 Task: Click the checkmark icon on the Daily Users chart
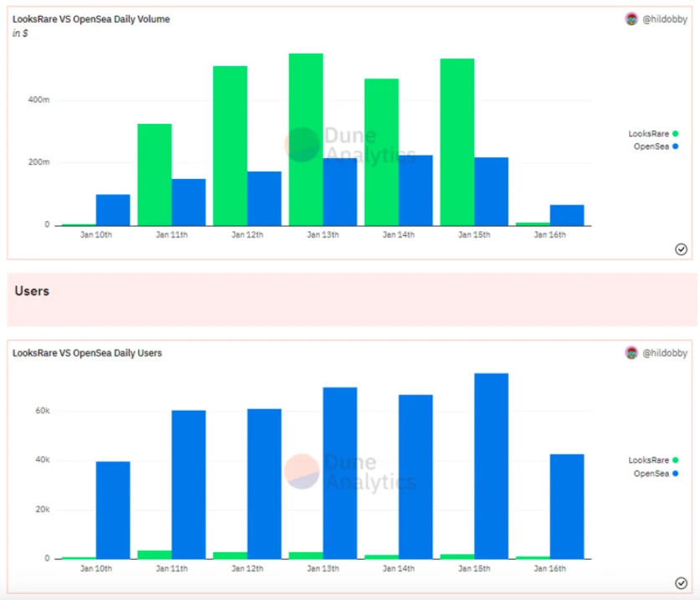[681, 583]
